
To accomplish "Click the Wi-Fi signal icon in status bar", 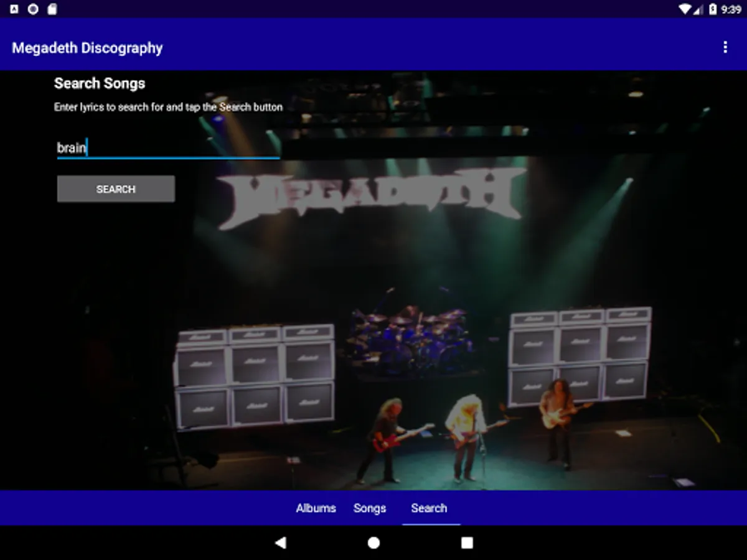I will (x=685, y=9).
